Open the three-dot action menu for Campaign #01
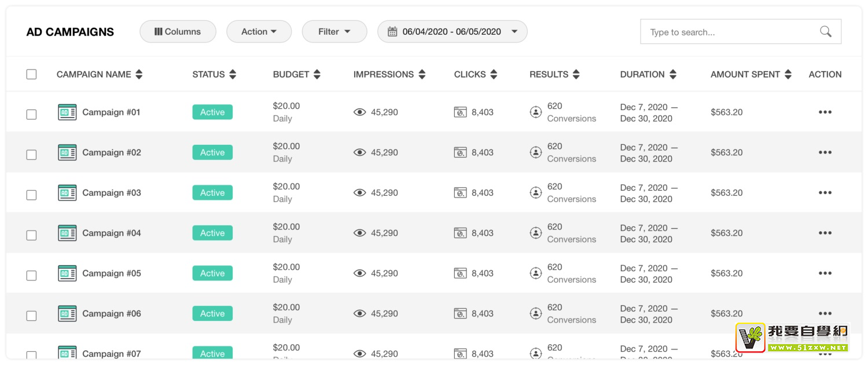 click(825, 112)
